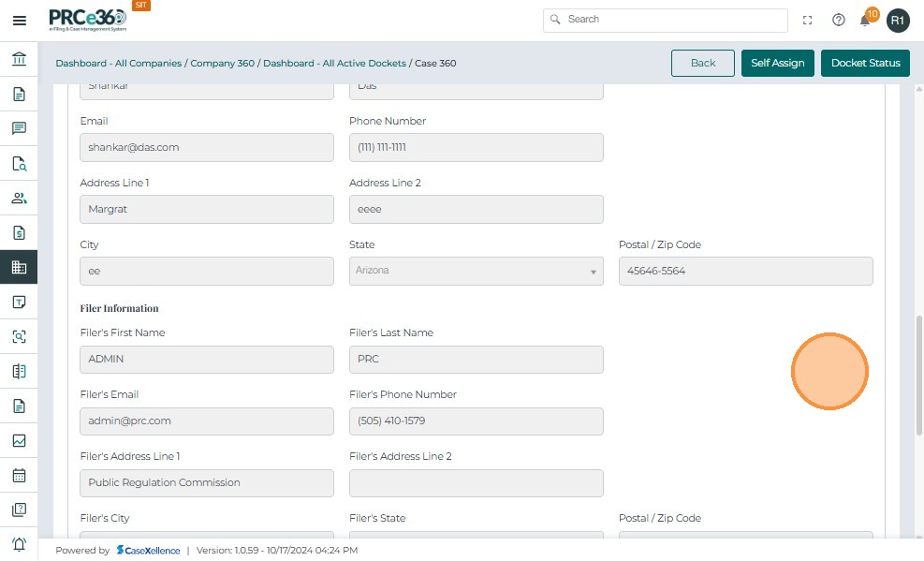Viewport: 924px width, 561px height.
Task: Click the Docket Status button
Action: point(865,63)
